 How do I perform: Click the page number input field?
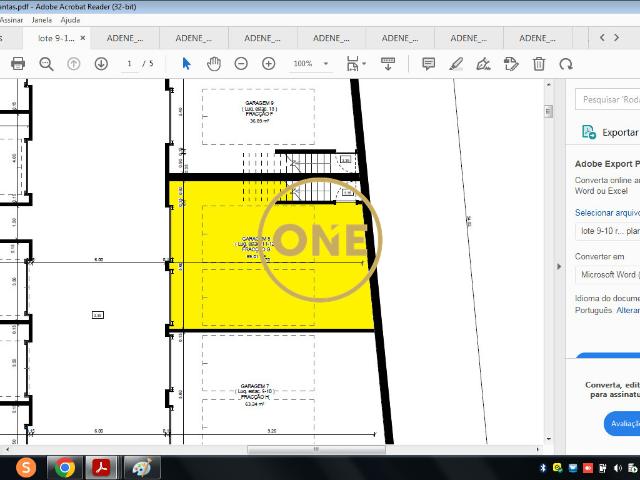(x=130, y=63)
